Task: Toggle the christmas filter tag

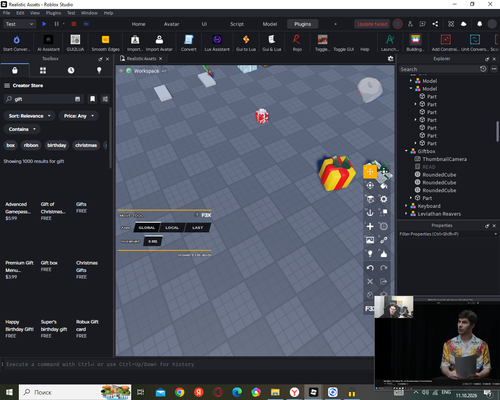Action: [x=86, y=145]
